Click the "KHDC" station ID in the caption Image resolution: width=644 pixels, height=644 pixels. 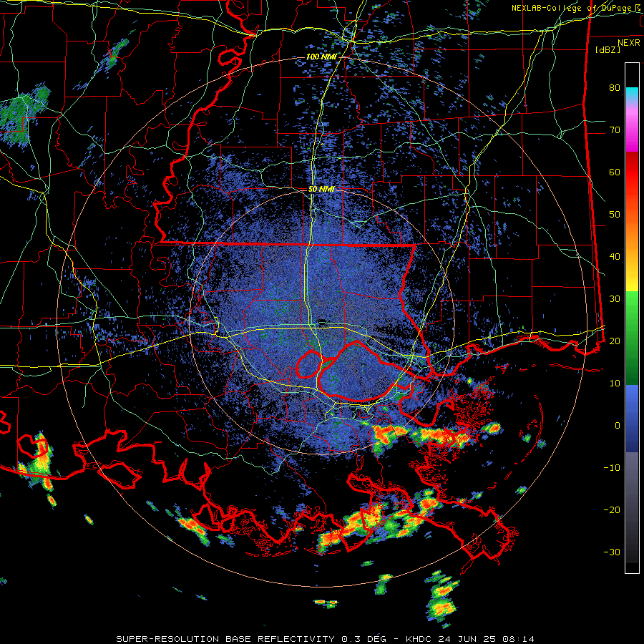point(419,639)
